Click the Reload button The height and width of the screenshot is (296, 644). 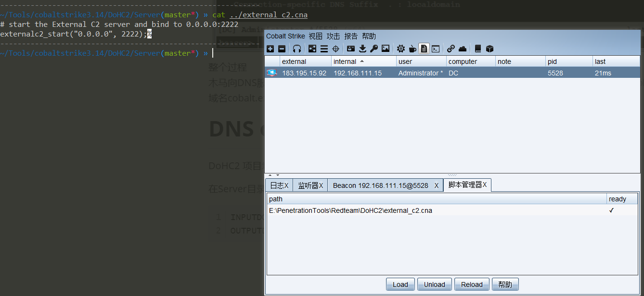[x=472, y=284]
